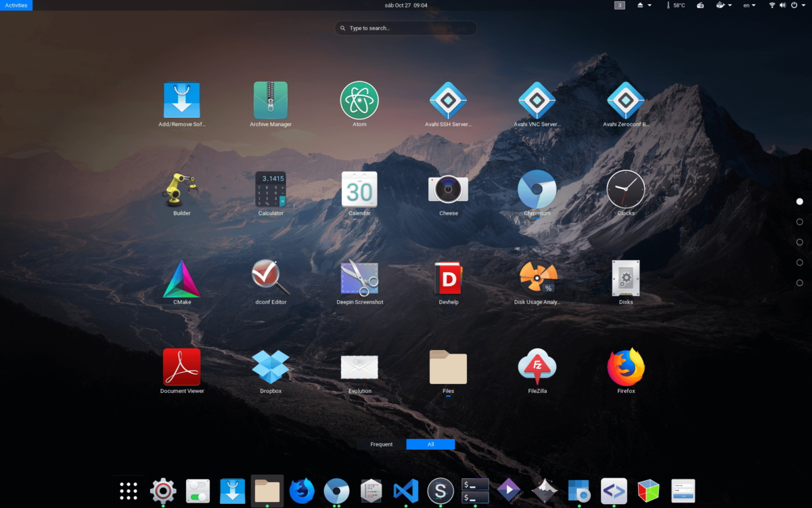This screenshot has height=508, width=812.
Task: Launch the Deepin Screenshot tool
Action: (359, 278)
